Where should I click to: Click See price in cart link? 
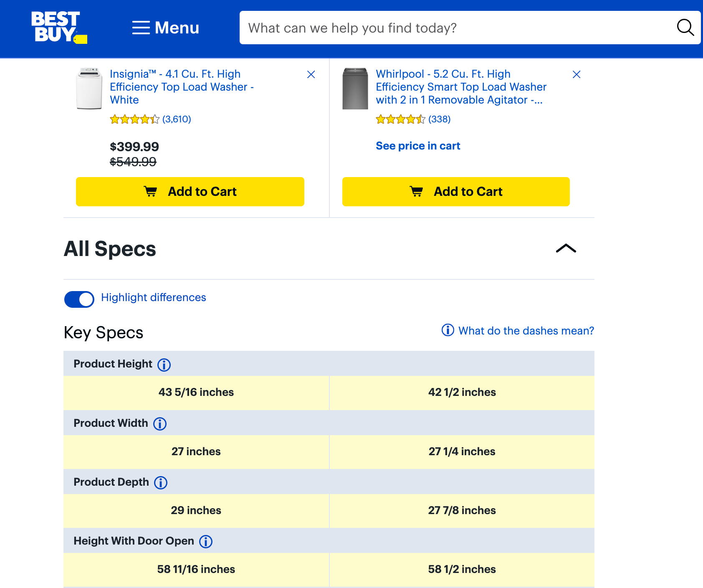(x=418, y=146)
